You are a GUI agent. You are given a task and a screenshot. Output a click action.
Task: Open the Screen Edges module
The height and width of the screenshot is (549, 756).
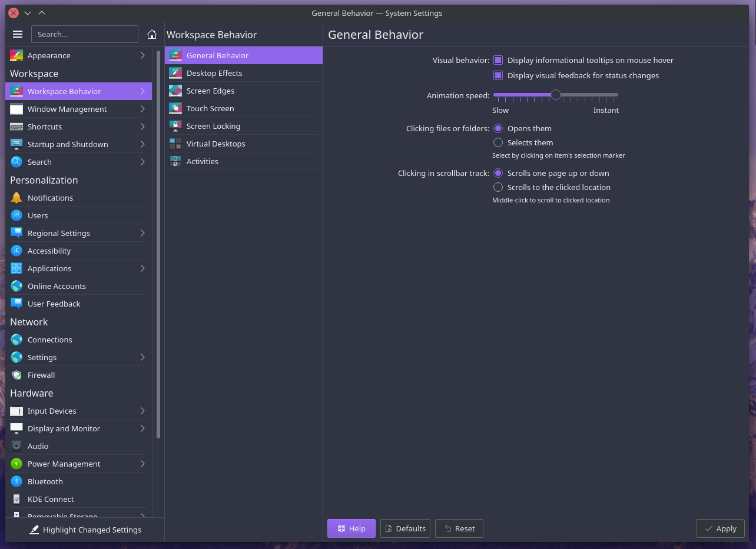coord(244,91)
